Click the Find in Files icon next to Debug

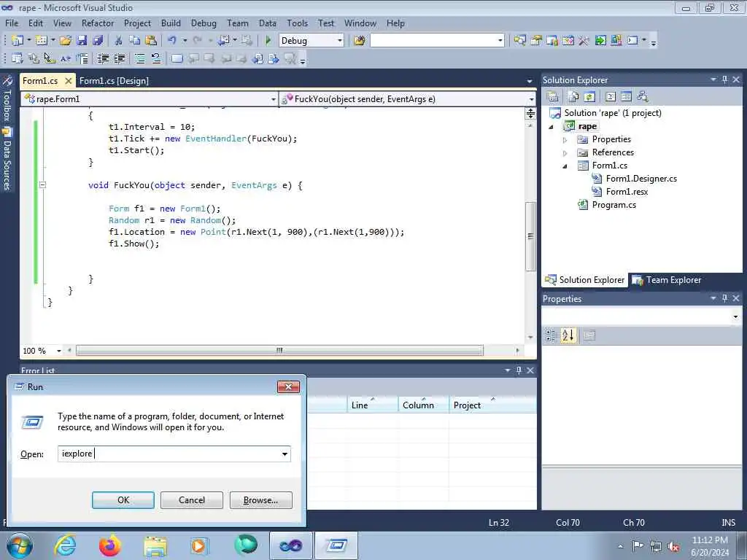point(359,41)
